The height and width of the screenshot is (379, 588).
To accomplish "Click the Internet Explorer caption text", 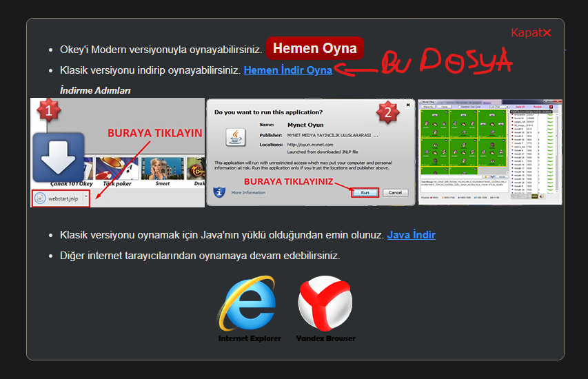I will click(x=250, y=338).
